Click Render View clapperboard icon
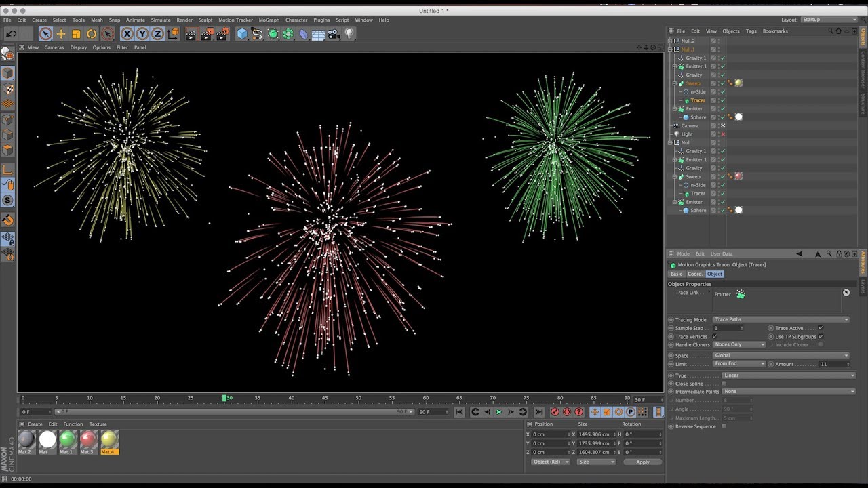 coord(191,34)
